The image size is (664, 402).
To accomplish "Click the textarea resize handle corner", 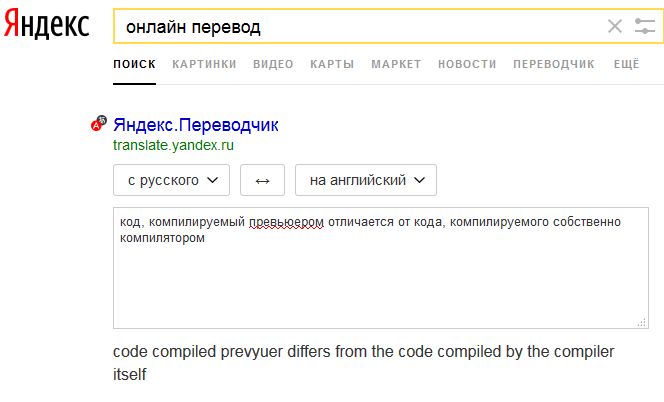I will pyautogui.click(x=642, y=323).
